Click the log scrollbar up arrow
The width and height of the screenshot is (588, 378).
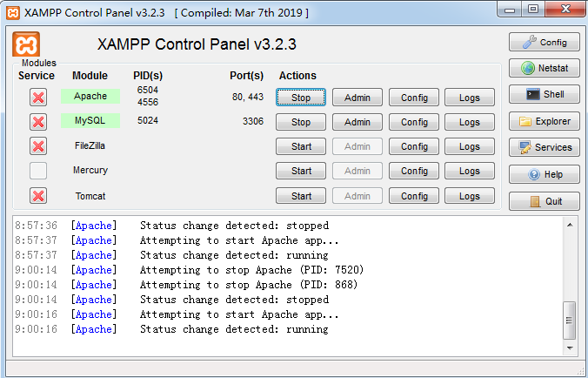(570, 225)
